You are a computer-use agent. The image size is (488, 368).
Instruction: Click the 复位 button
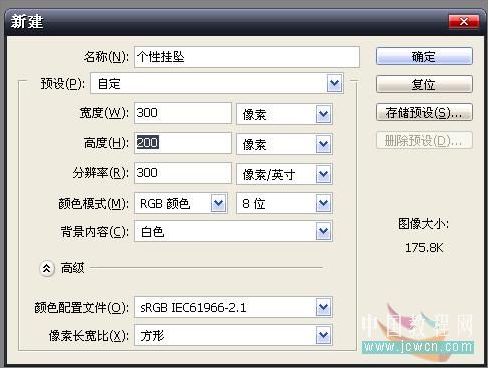pyautogui.click(x=424, y=84)
